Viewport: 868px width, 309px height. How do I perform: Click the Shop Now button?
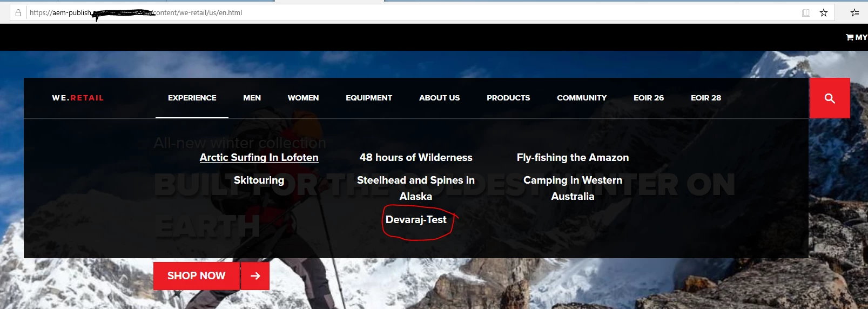tap(196, 276)
